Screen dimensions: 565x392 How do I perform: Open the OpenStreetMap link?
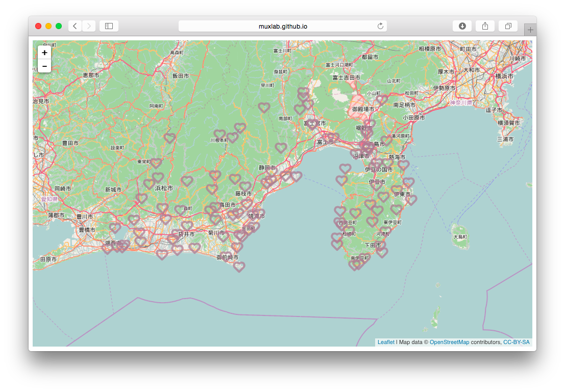pos(449,342)
